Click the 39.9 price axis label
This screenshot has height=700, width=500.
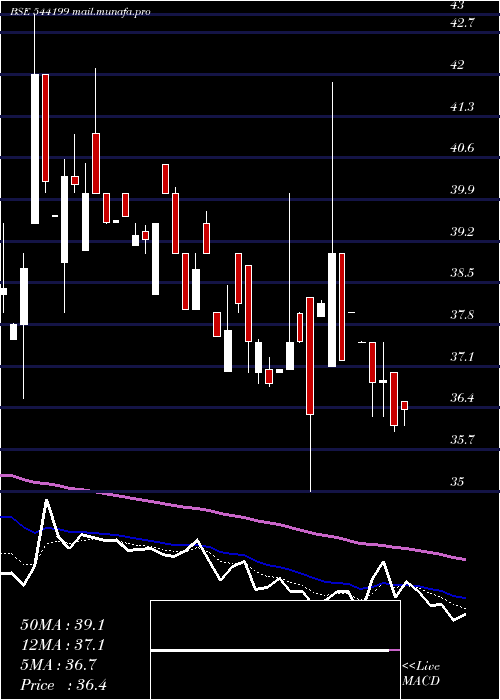[462, 190]
